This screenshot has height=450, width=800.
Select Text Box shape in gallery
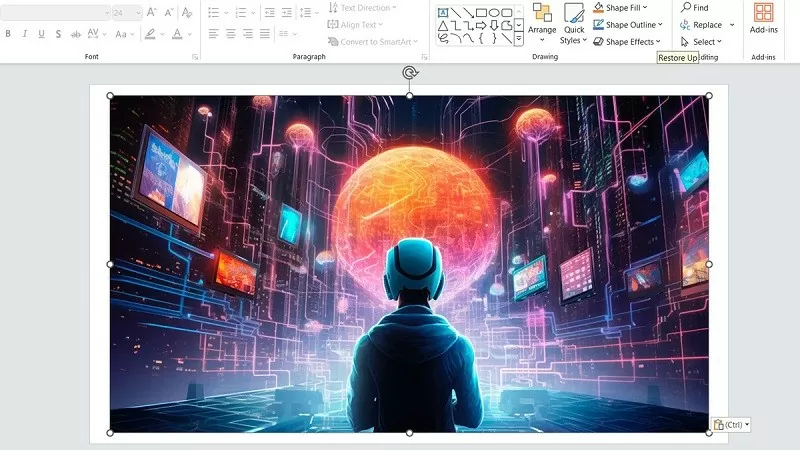tap(442, 13)
